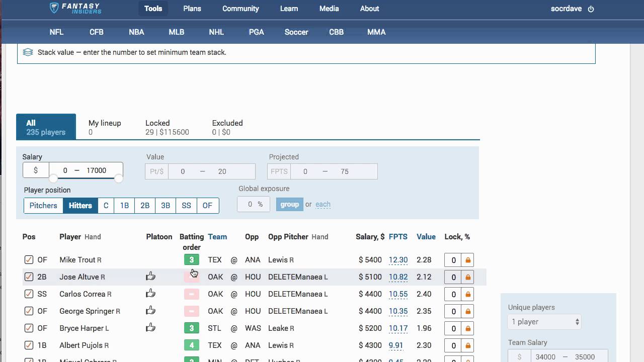
Task: Click batting order badge 3 for Mike Trout
Action: [192, 260]
